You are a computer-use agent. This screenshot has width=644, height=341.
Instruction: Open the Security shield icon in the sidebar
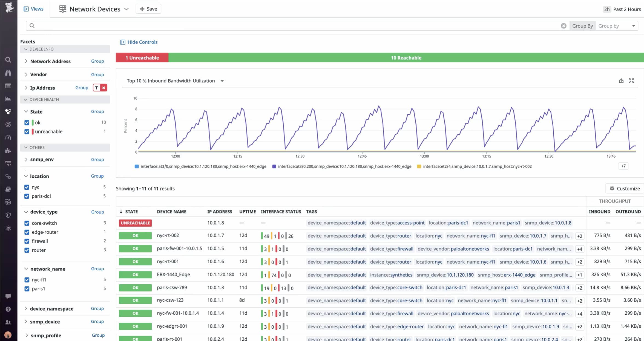(x=8, y=215)
